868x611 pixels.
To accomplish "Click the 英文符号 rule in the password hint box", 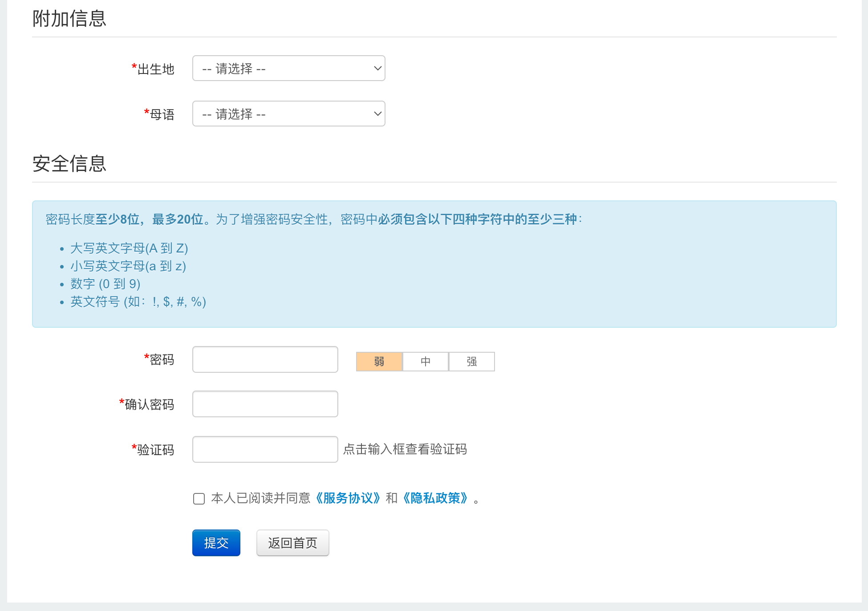I will [138, 301].
